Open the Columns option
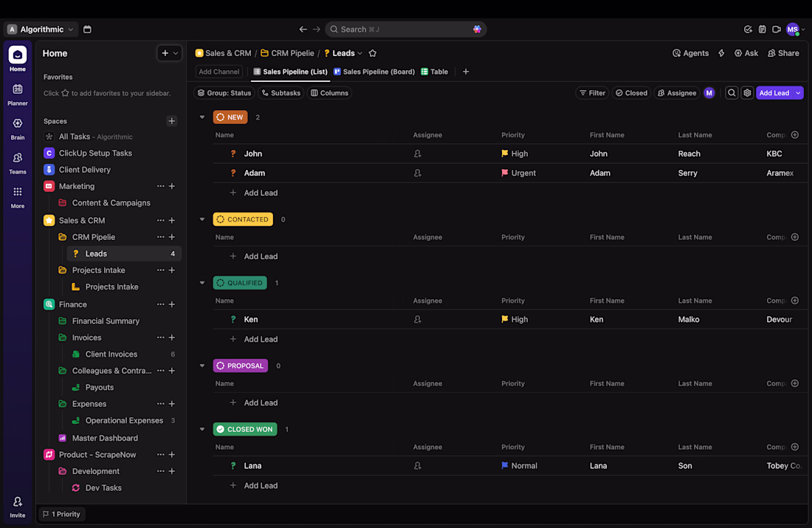 [x=329, y=93]
